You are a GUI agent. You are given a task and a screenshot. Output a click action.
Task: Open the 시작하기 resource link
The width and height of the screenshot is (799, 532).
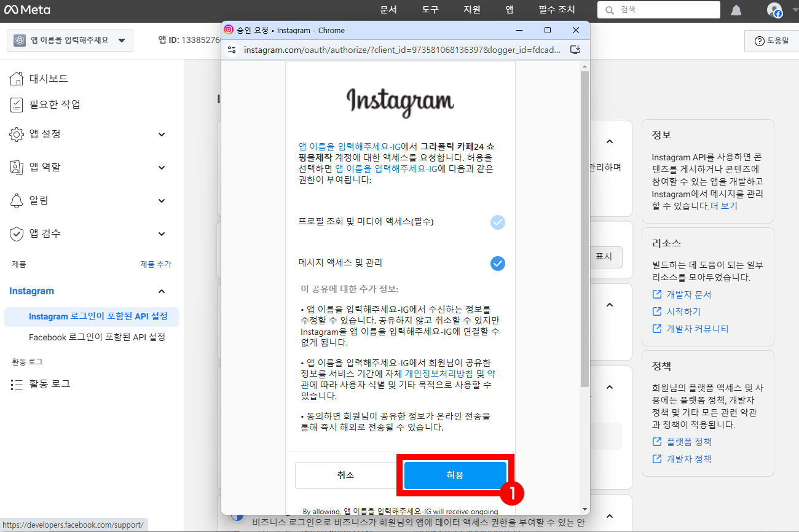(683, 311)
